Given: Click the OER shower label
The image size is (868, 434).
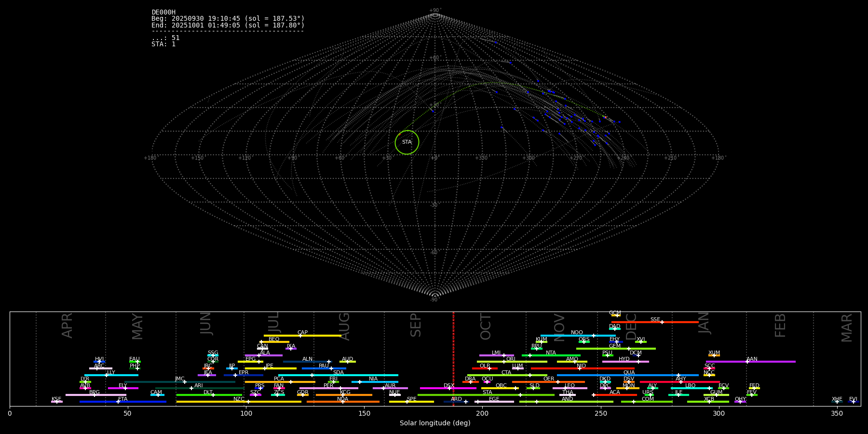Looking at the screenshot, I should tap(549, 379).
